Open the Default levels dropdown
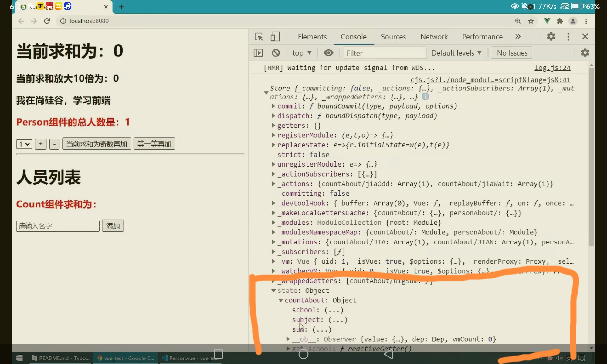 pos(456,53)
